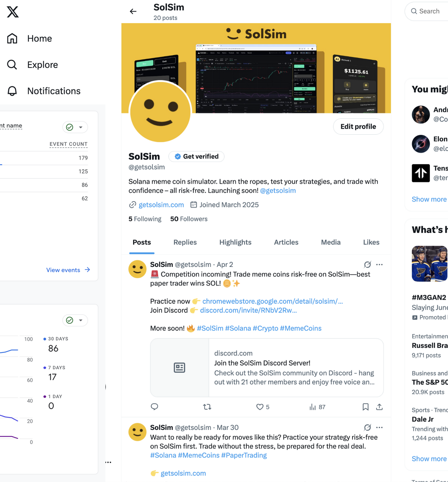Open status dropdown above 30 DAYS chart
Viewport: 448px width, 482px height.
[x=75, y=321]
